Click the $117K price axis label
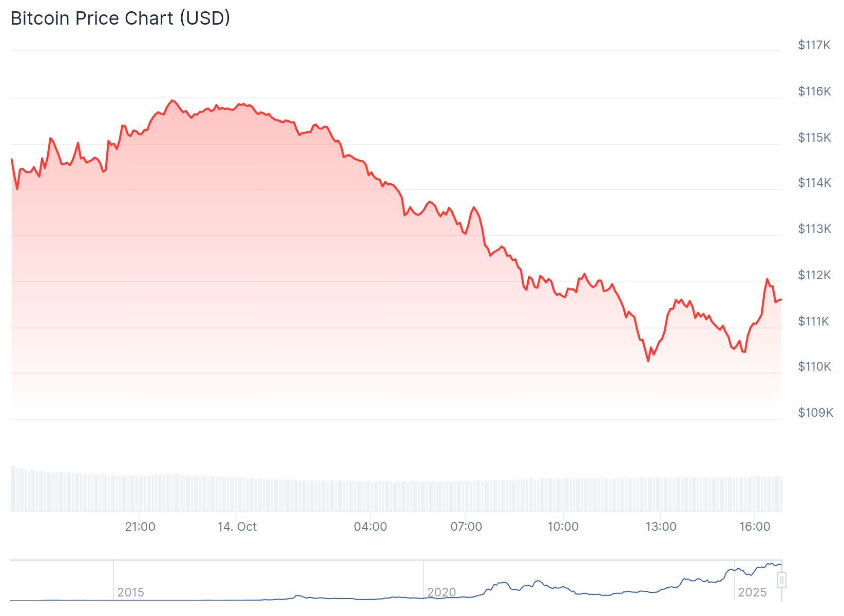 coord(814,45)
